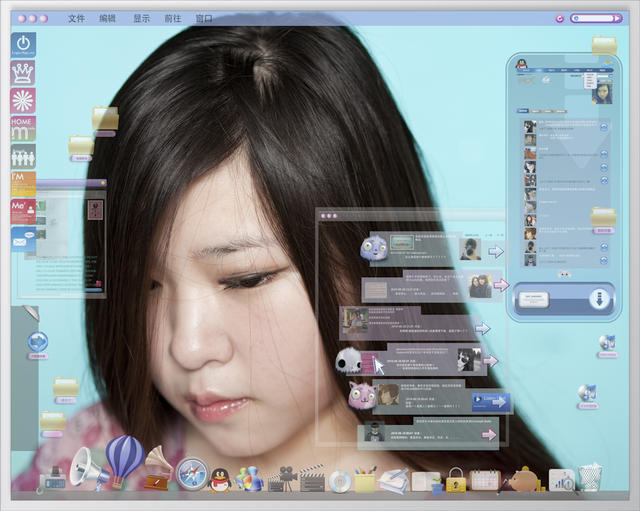Viewport: 640px width, 511px height.
Task: Open the 显示 menu
Action: pos(142,18)
